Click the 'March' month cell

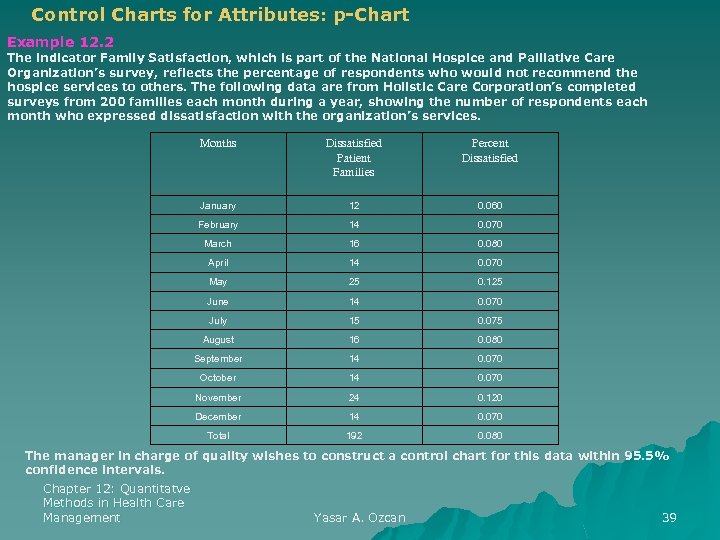[x=218, y=244]
